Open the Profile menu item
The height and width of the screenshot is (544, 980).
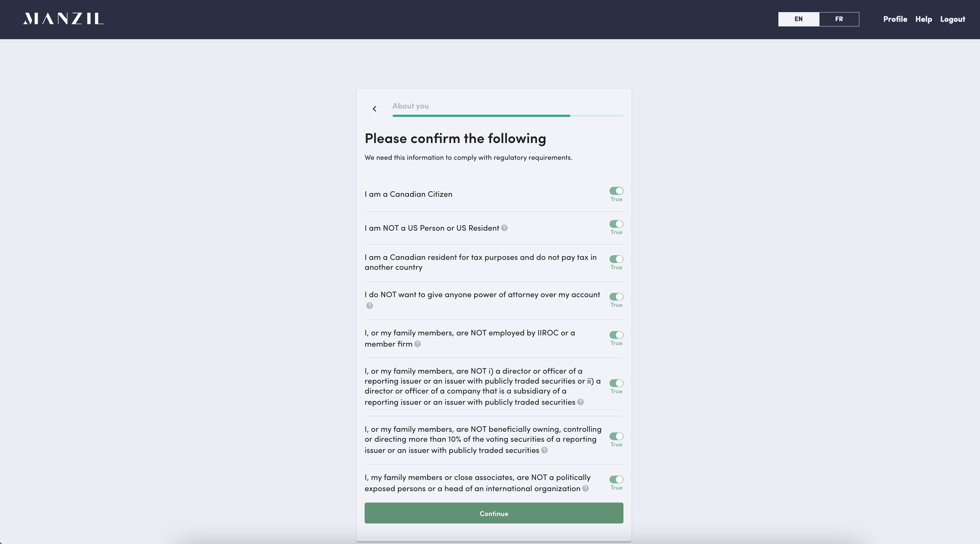[895, 19]
